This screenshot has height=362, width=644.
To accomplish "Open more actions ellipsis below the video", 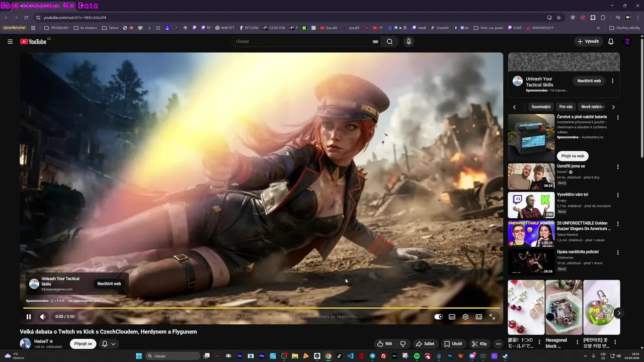I will [498, 344].
